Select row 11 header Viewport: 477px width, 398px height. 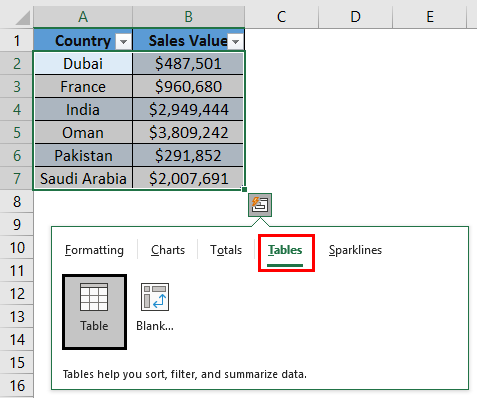point(17,271)
